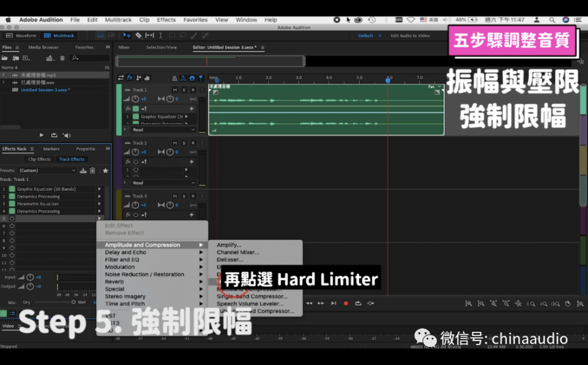Click Import File icon in Files panel
Viewport: 588px width, 365px height.
(x=15, y=58)
